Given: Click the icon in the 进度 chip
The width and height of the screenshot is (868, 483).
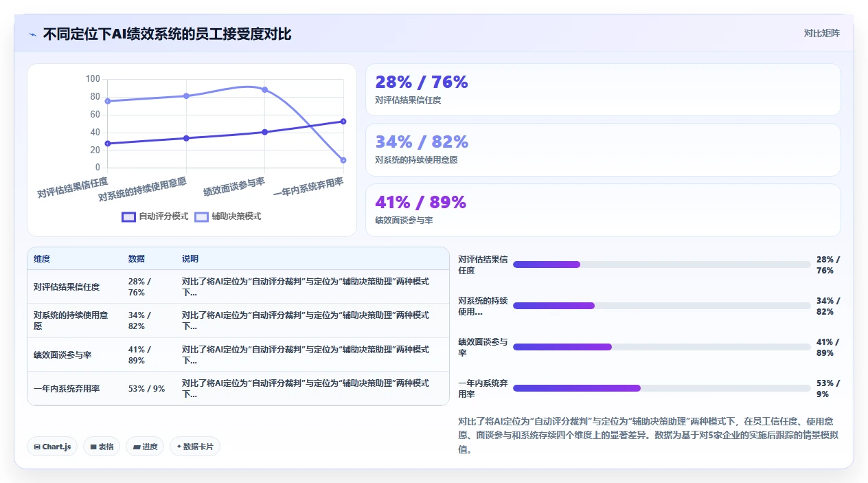Looking at the screenshot, I should click(136, 447).
